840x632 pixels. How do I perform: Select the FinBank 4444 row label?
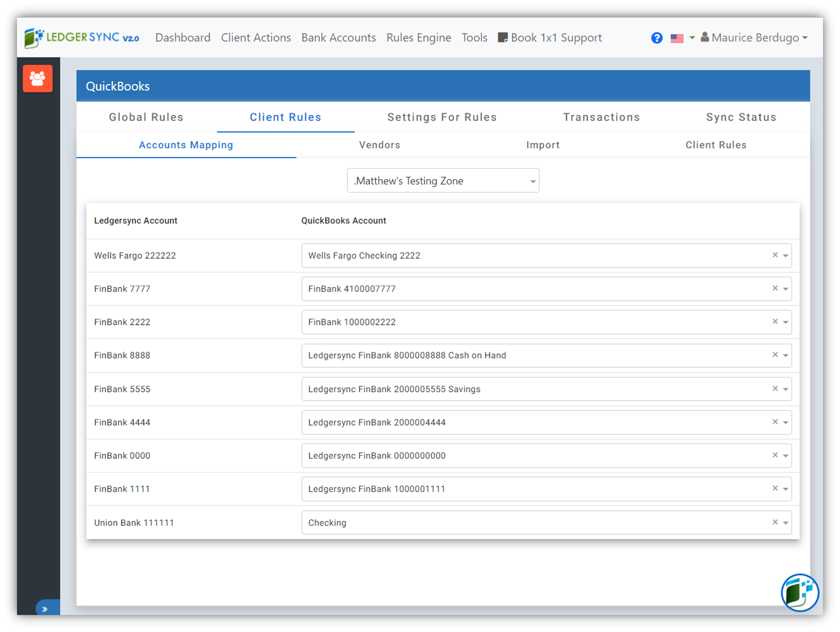122,423
